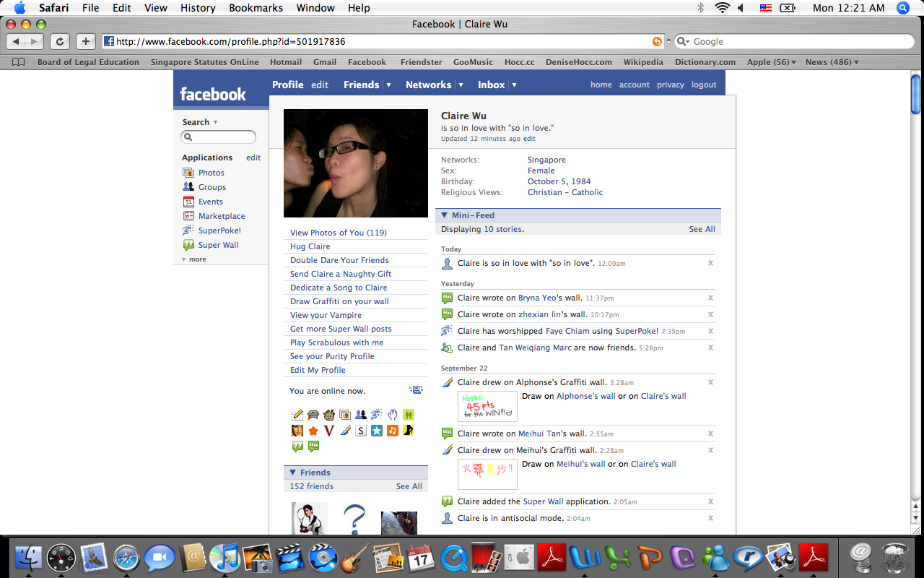The width and height of the screenshot is (924, 578).
Task: Open Finder from the Dock
Action: pos(28,557)
